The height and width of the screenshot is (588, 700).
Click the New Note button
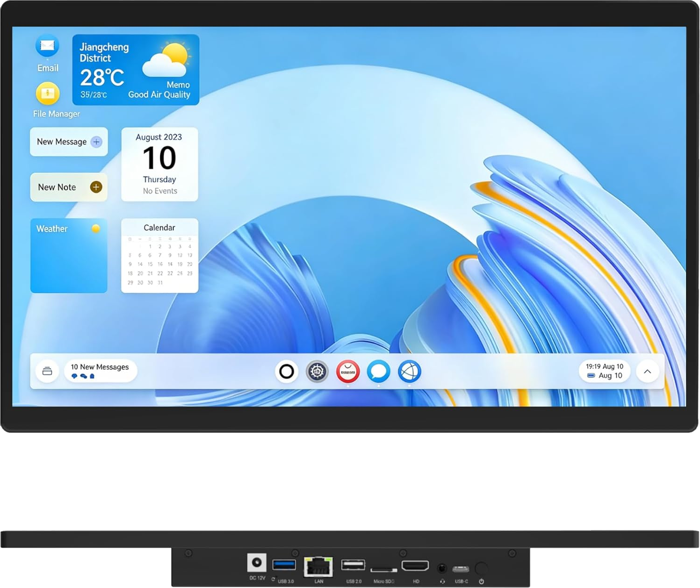click(69, 187)
